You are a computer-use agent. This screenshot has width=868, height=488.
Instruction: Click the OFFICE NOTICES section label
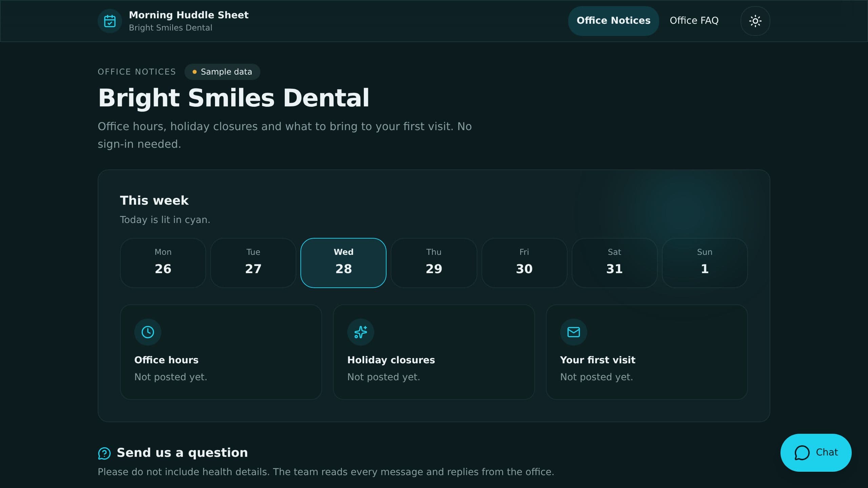[137, 72]
